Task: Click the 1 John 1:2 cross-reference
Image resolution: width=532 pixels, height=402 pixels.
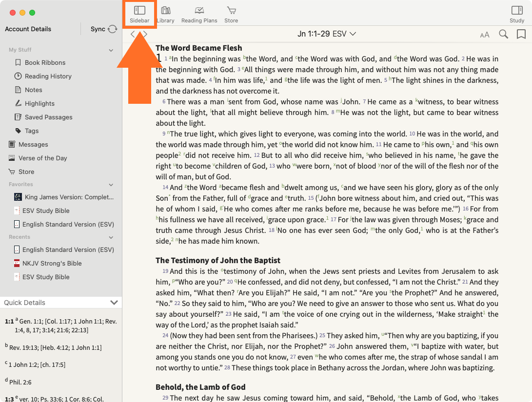Action: pyautogui.click(x=23, y=364)
